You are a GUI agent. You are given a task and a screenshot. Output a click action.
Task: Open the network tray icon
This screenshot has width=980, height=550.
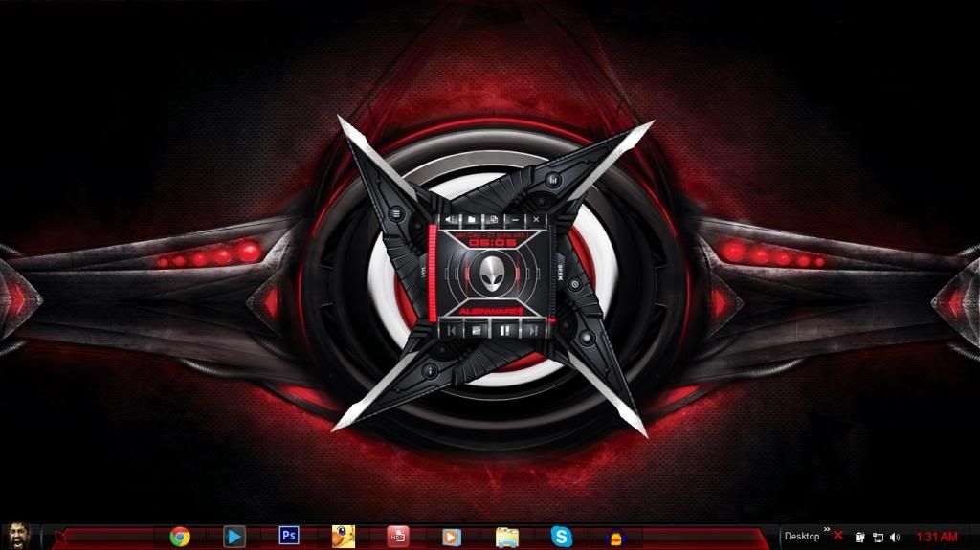click(x=879, y=537)
